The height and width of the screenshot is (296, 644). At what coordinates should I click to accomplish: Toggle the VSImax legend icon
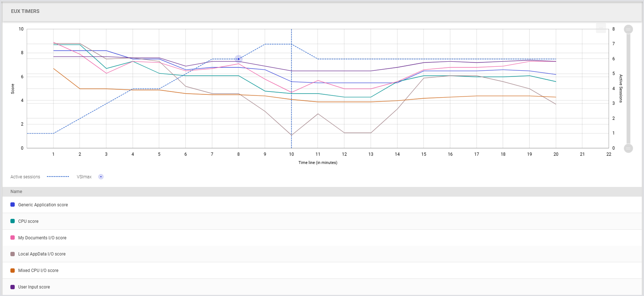[101, 177]
